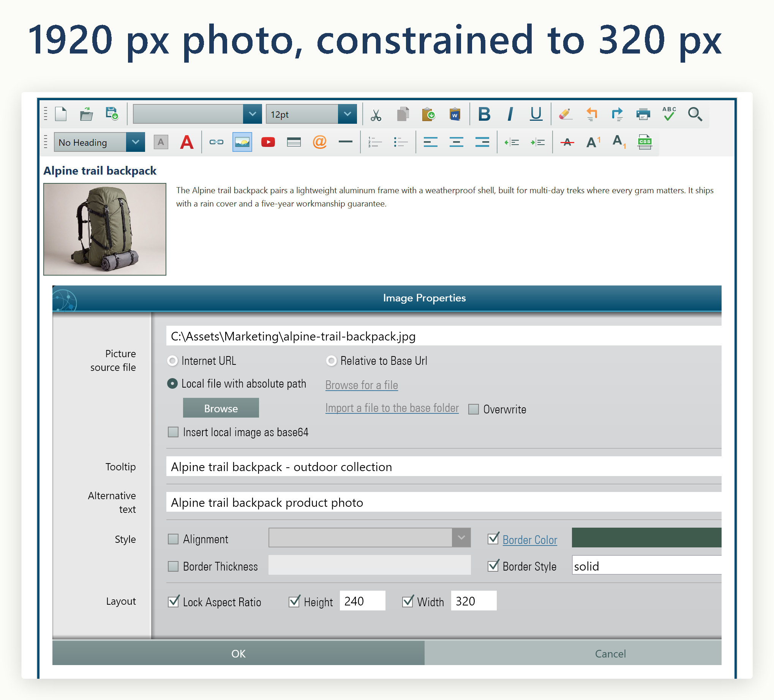
Task: Toggle underline formatting
Action: [536, 114]
